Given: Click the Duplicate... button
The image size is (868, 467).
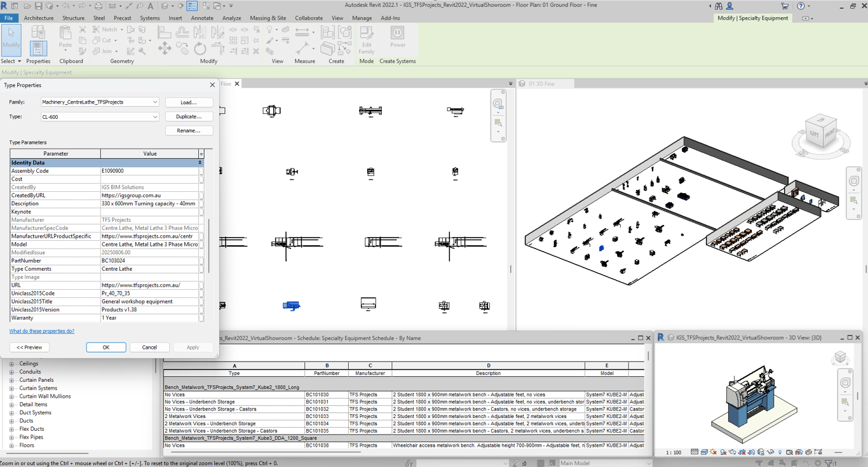Looking at the screenshot, I should click(189, 117).
